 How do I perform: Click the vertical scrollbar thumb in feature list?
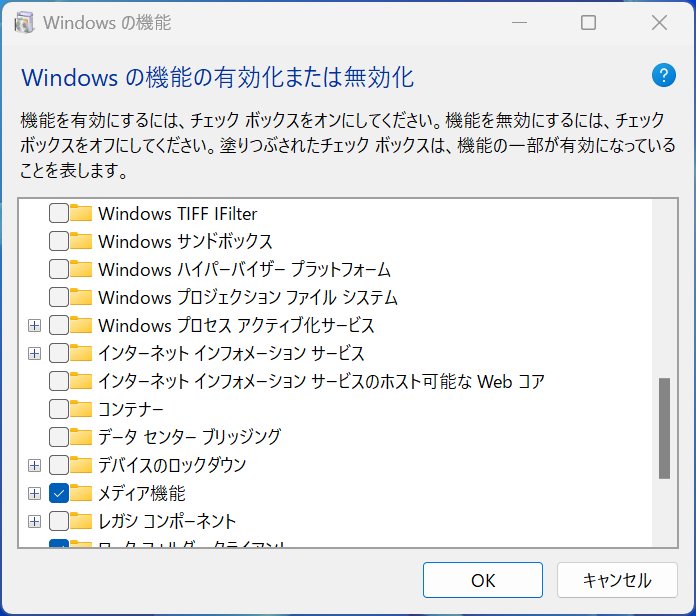(664, 428)
